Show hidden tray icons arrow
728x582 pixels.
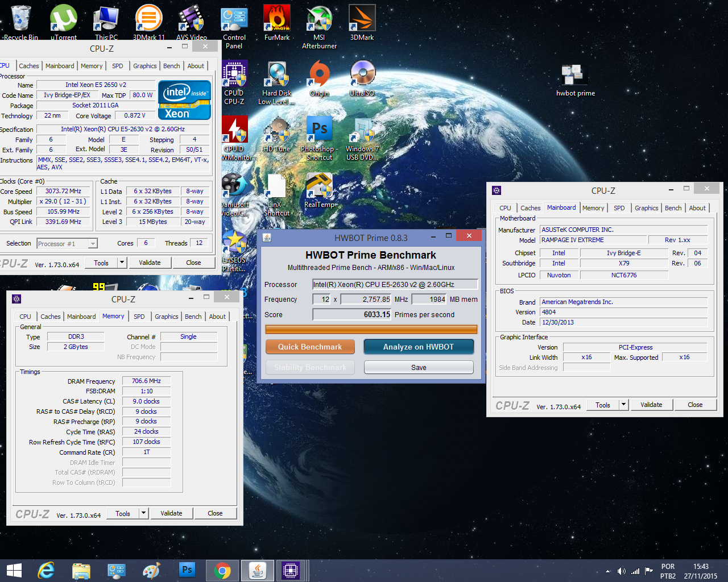click(607, 571)
